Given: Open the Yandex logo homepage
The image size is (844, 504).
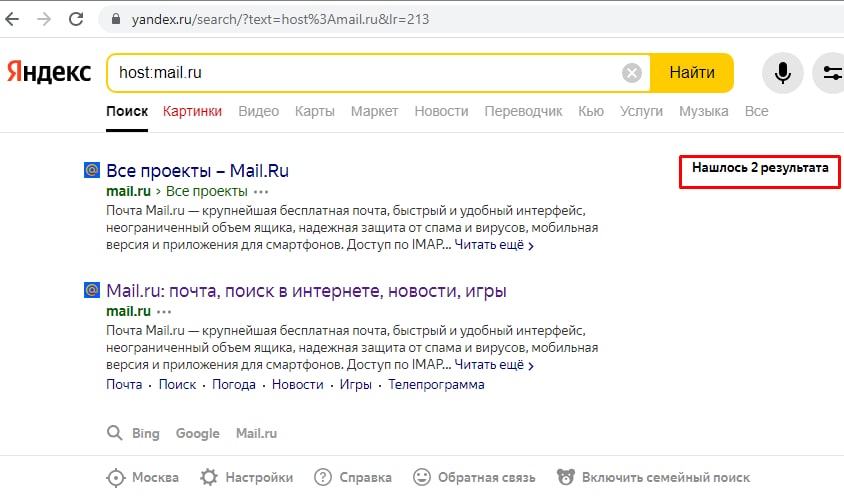Looking at the screenshot, I should [49, 72].
